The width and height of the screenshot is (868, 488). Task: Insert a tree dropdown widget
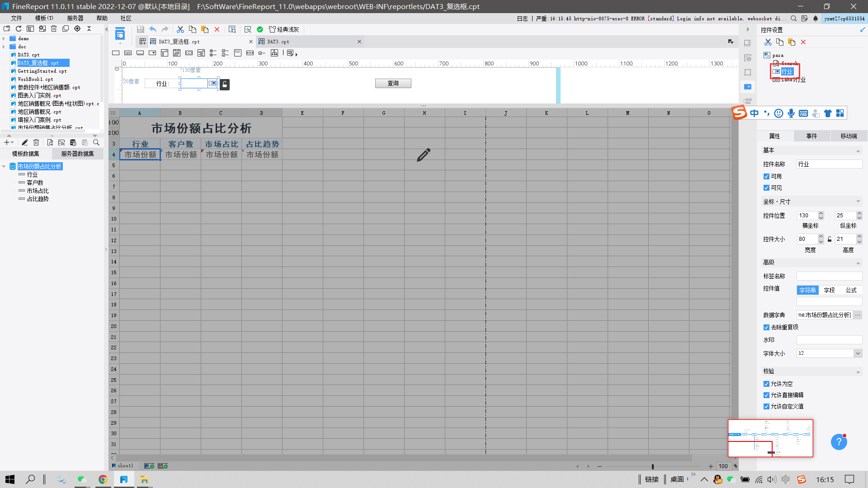point(201,53)
